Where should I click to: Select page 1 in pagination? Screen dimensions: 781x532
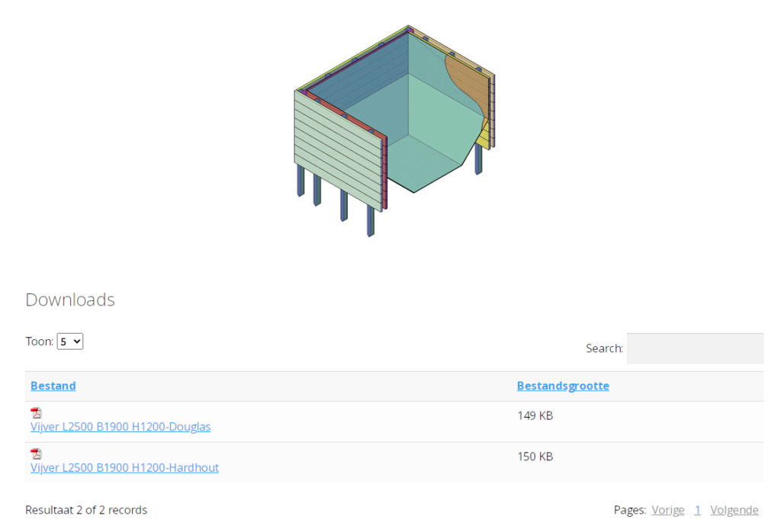697,510
